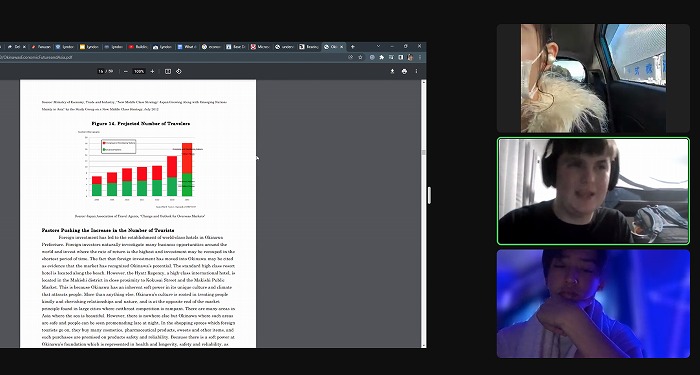The width and height of the screenshot is (700, 375).
Task: Open the PDF viewer more actions menu
Action: pos(417,71)
